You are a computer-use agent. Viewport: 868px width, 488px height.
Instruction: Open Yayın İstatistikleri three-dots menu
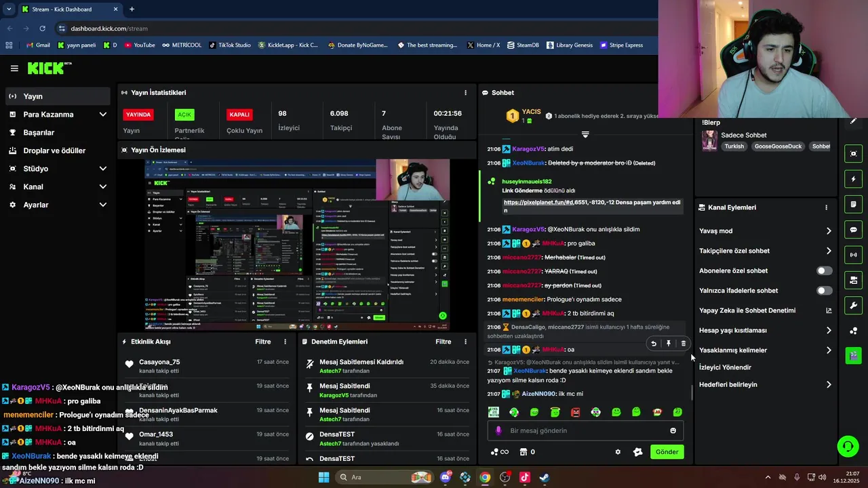tap(465, 93)
